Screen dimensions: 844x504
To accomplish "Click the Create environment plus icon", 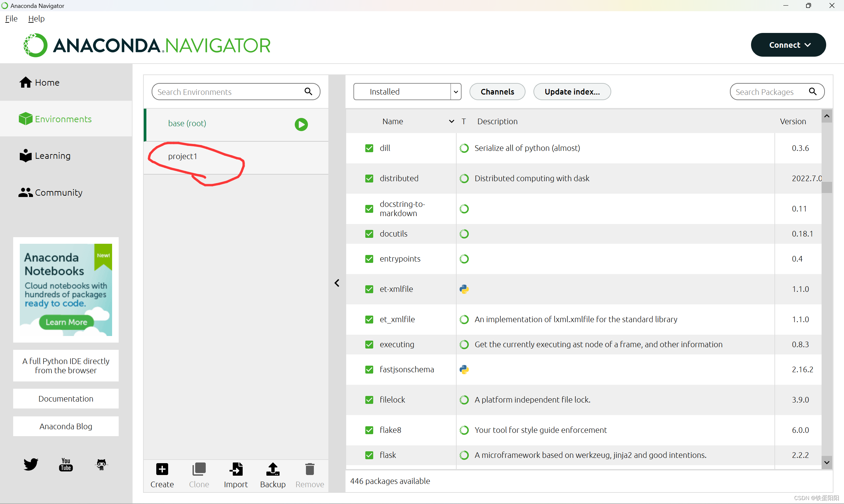I will click(162, 469).
